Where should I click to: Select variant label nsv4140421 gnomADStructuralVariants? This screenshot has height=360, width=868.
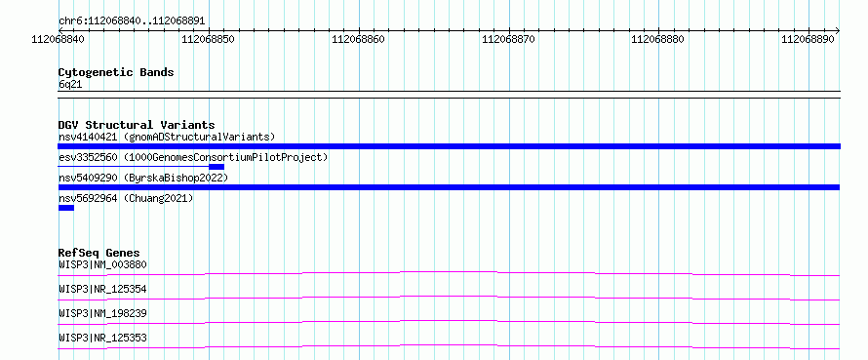point(167,137)
